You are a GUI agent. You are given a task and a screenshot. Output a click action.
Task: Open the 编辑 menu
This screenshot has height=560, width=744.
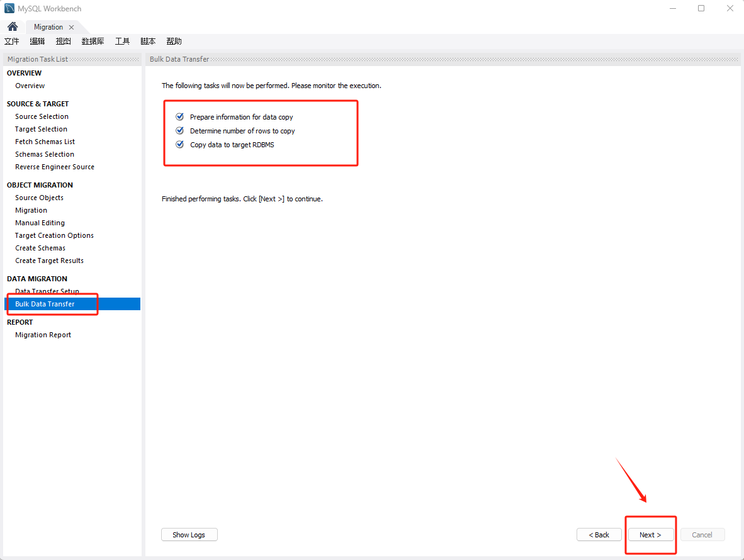[38, 42]
